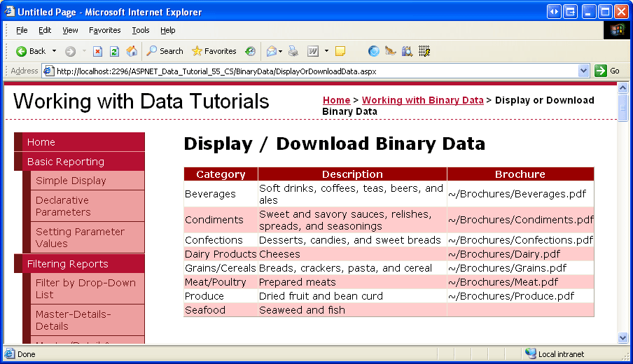This screenshot has width=633, height=364.
Task: Refresh the current page
Action: 114,51
